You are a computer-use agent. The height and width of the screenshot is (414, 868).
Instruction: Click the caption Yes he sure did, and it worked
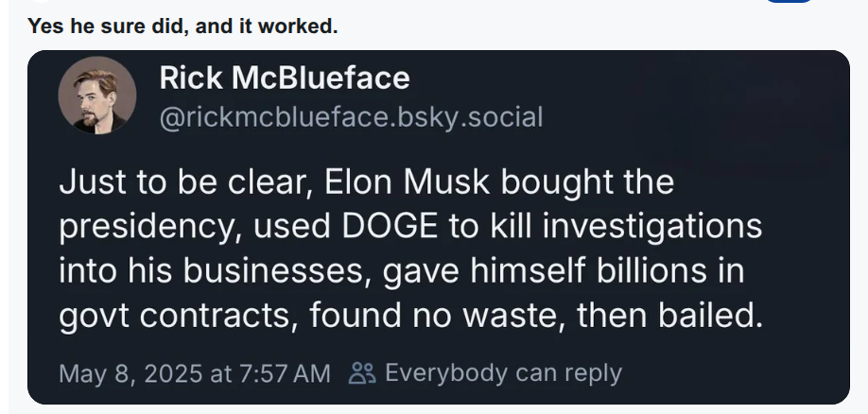(x=182, y=26)
